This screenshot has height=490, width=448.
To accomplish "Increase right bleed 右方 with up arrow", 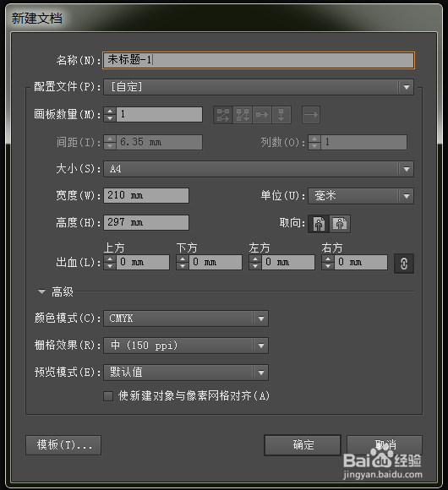I will (328, 259).
